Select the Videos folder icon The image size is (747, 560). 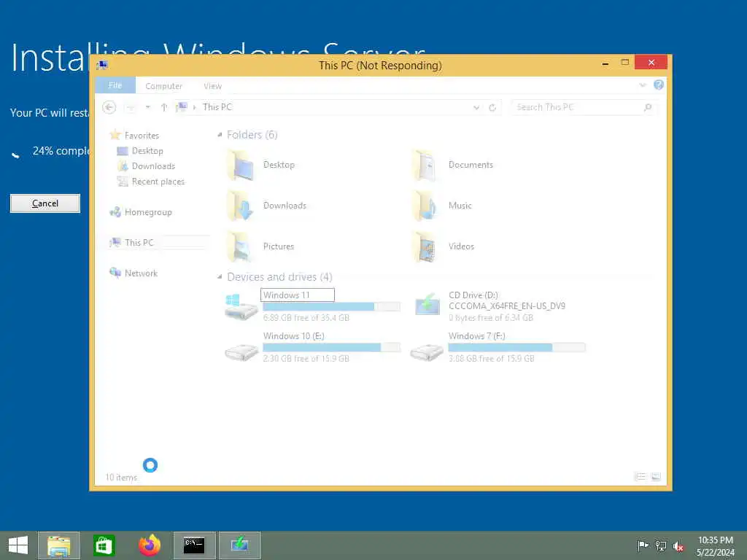click(x=425, y=246)
